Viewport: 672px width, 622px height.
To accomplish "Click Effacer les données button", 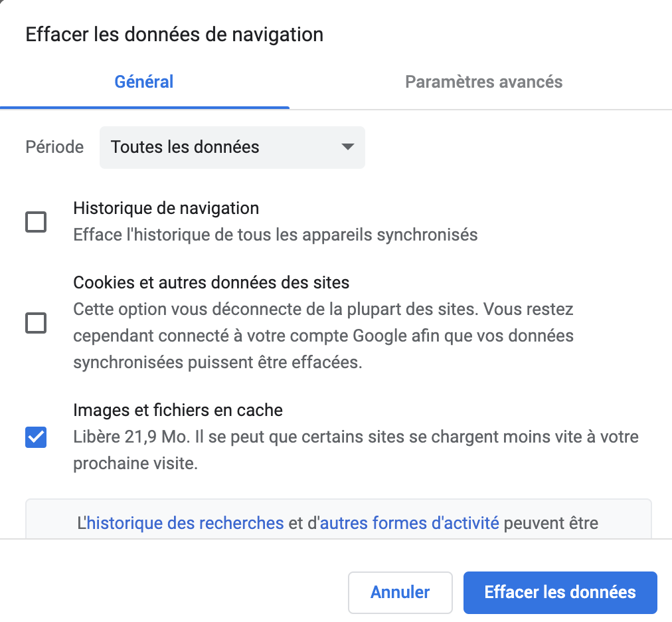I will pos(560,592).
